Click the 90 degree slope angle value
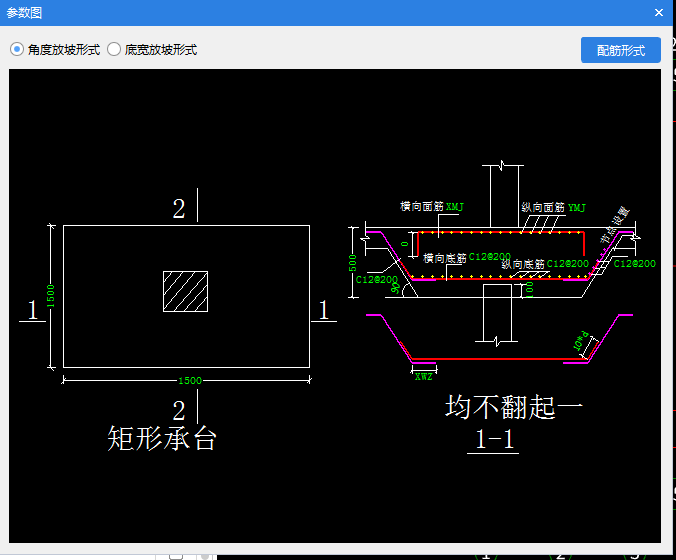Image resolution: width=676 pixels, height=560 pixels. click(x=395, y=288)
